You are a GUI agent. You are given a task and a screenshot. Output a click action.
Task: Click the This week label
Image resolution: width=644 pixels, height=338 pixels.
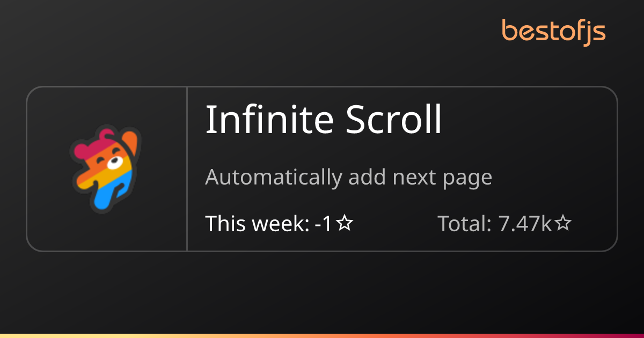tap(257, 224)
